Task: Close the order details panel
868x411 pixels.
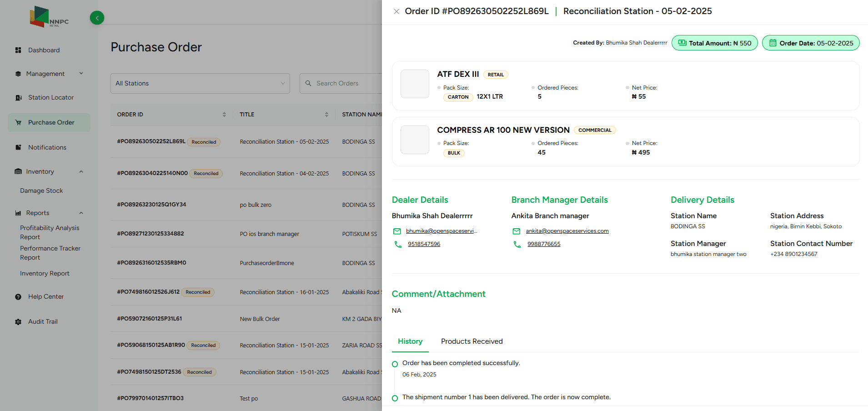Action: click(396, 11)
